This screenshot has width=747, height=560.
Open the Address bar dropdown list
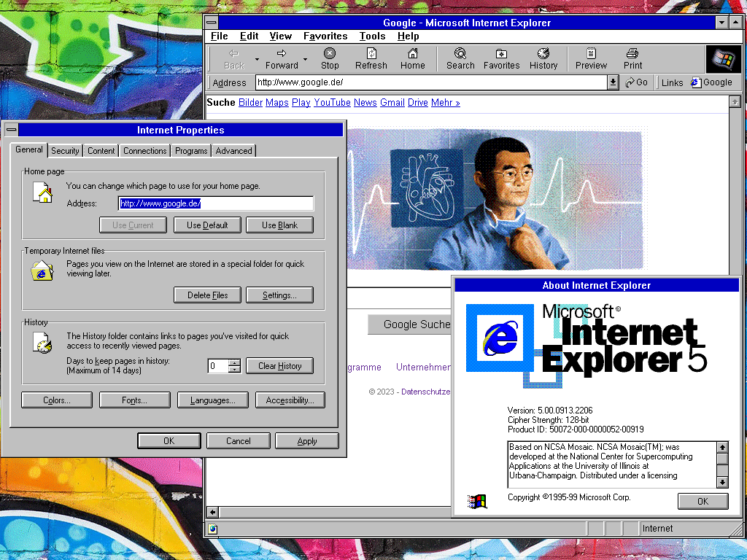pyautogui.click(x=613, y=82)
